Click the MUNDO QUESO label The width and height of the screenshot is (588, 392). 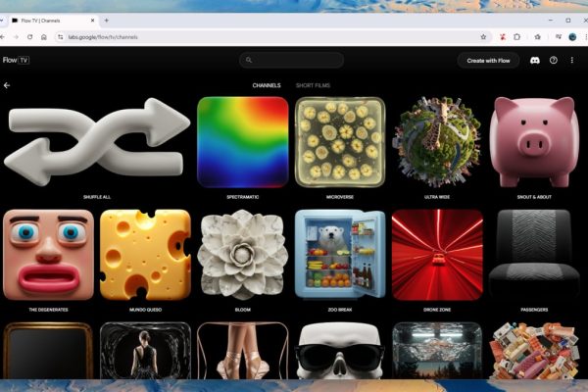pos(145,310)
